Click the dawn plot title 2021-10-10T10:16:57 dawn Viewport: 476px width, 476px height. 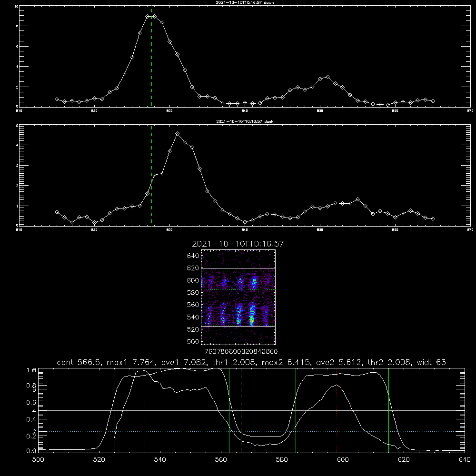tap(245, 2)
